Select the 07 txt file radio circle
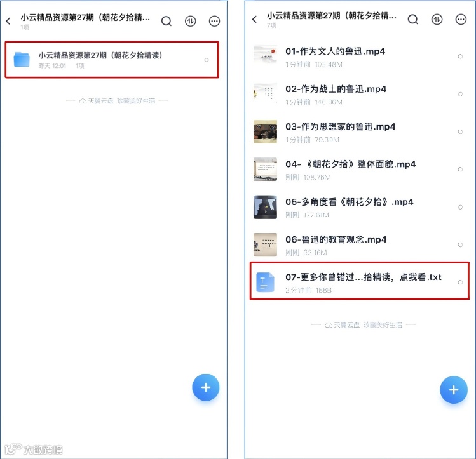 pyautogui.click(x=460, y=283)
